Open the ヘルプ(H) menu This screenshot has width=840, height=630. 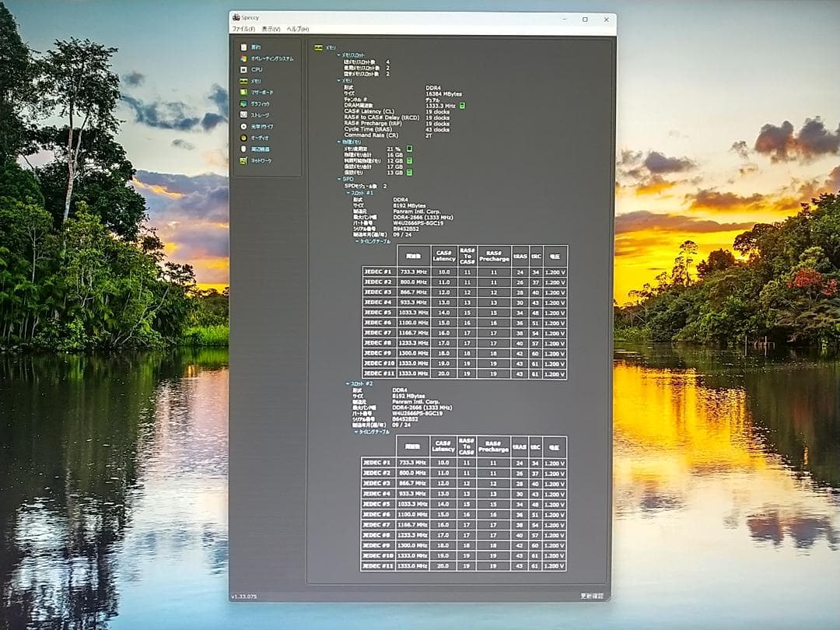point(298,29)
